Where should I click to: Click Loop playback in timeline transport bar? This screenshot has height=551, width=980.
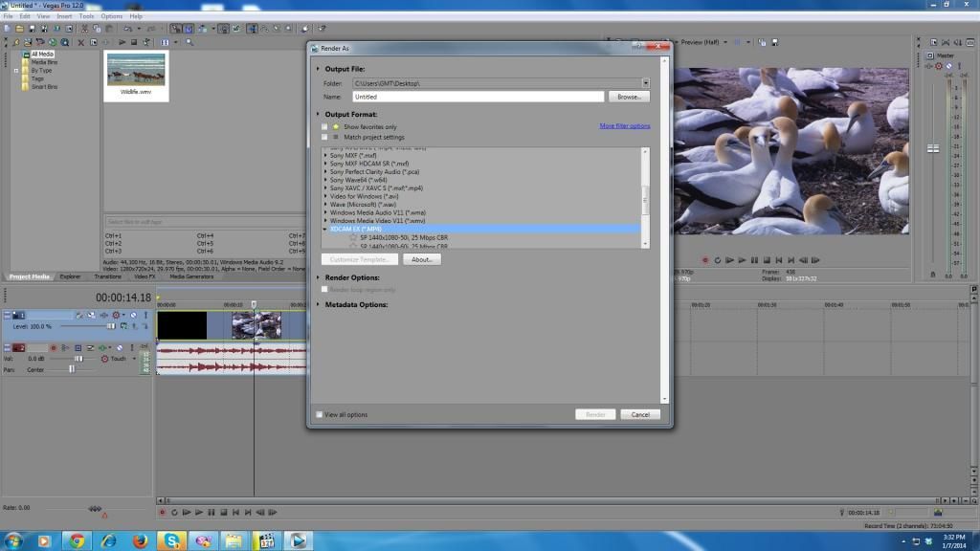click(174, 513)
